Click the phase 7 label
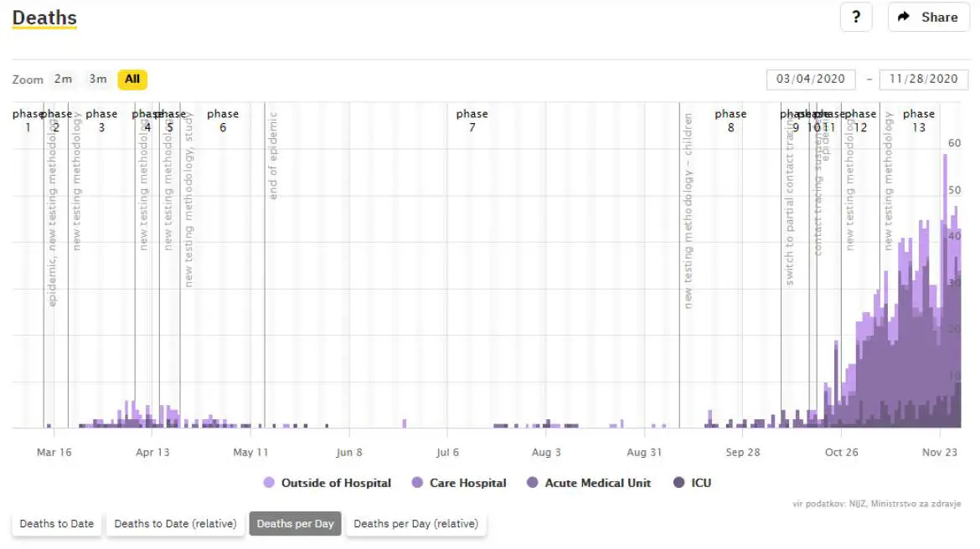 tap(472, 121)
